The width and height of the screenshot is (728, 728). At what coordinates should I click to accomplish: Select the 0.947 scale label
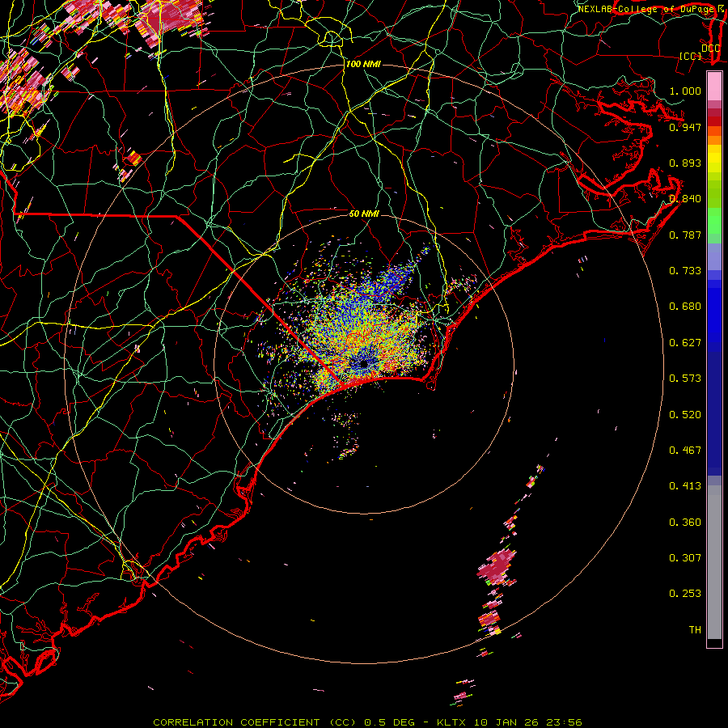point(685,127)
